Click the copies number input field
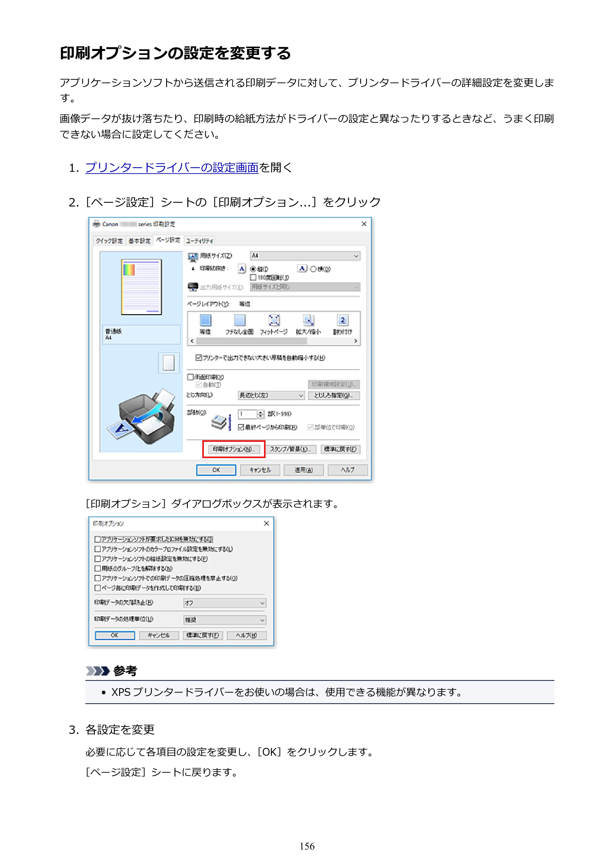Image resolution: width=614 pixels, height=868 pixels. 247,414
